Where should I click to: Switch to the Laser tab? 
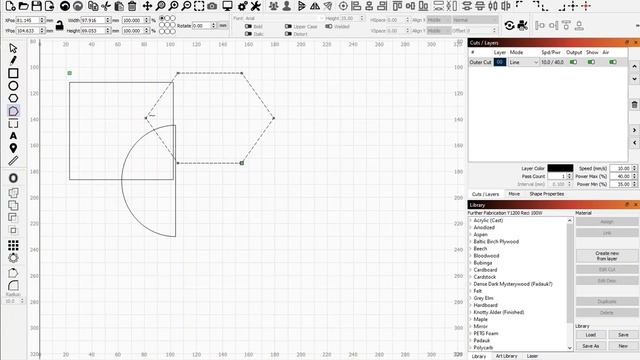pos(532,356)
